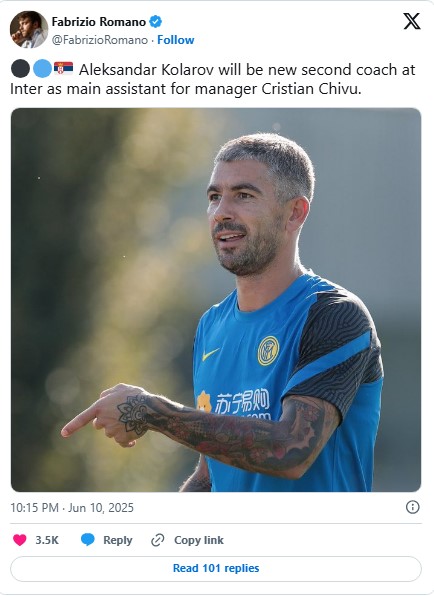Open Fabrizio Romano's profile avatar
The image size is (434, 596).
[29, 29]
